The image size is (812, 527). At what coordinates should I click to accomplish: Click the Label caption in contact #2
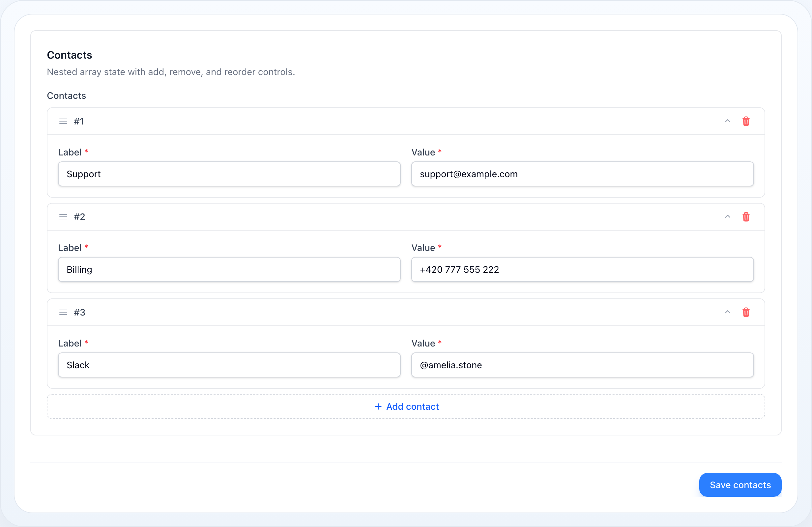point(70,248)
